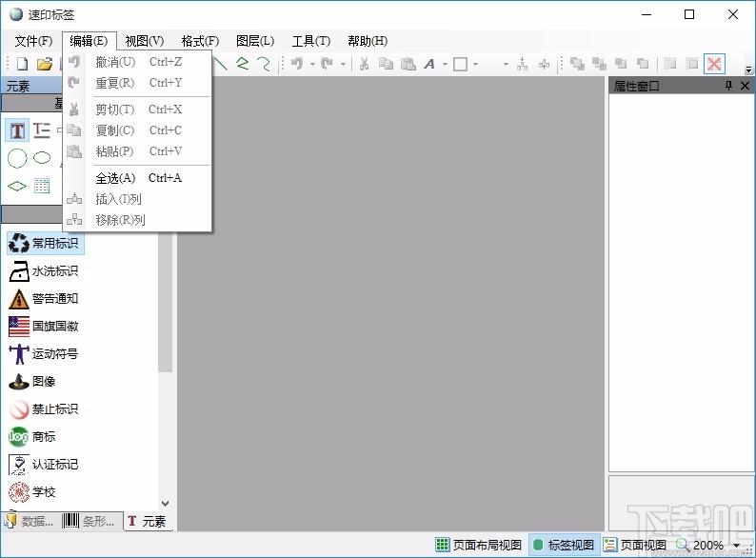This screenshot has width=756, height=558.
Task: Expand the toolbar overflow options arrow
Action: 748,70
